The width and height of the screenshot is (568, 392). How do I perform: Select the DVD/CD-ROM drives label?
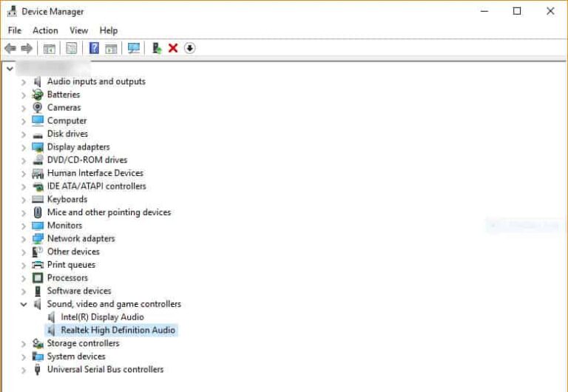(87, 160)
